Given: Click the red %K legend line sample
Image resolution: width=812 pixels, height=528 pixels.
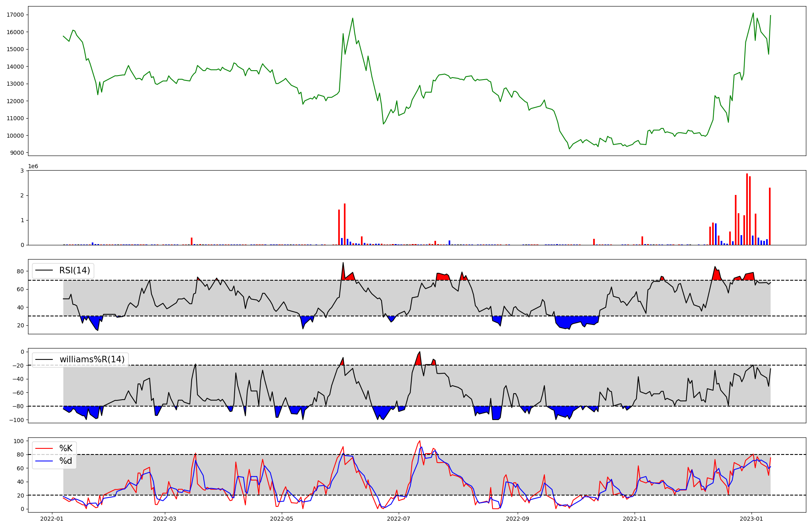Looking at the screenshot, I should (x=44, y=448).
